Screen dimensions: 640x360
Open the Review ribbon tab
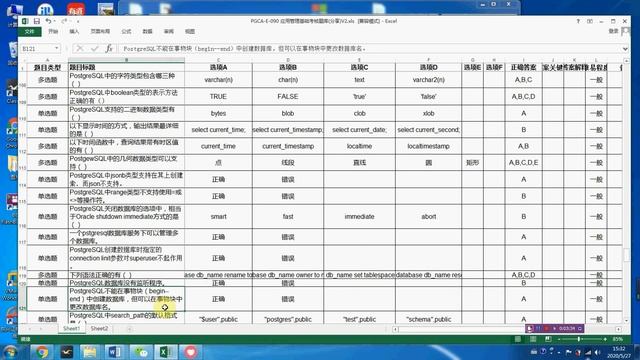point(169,31)
